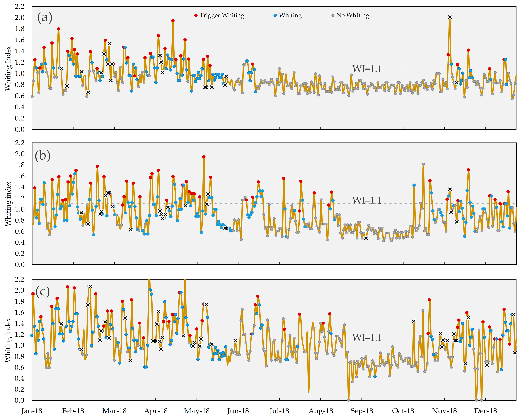This screenshot has height=420, width=520.
Task: Click the Sep-18 x-axis label
Action: point(362,411)
